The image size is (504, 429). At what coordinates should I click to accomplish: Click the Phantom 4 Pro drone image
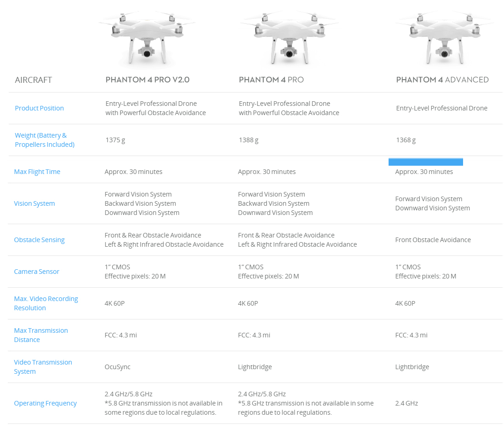point(289,38)
